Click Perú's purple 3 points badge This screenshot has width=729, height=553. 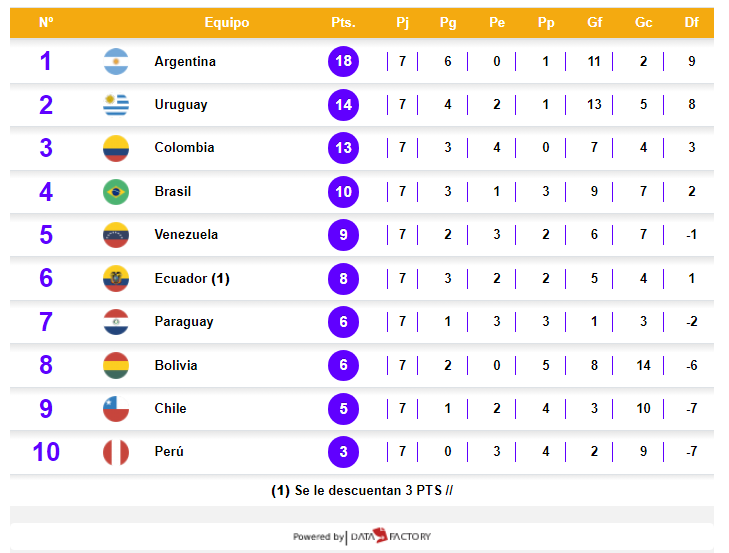pyautogui.click(x=343, y=452)
